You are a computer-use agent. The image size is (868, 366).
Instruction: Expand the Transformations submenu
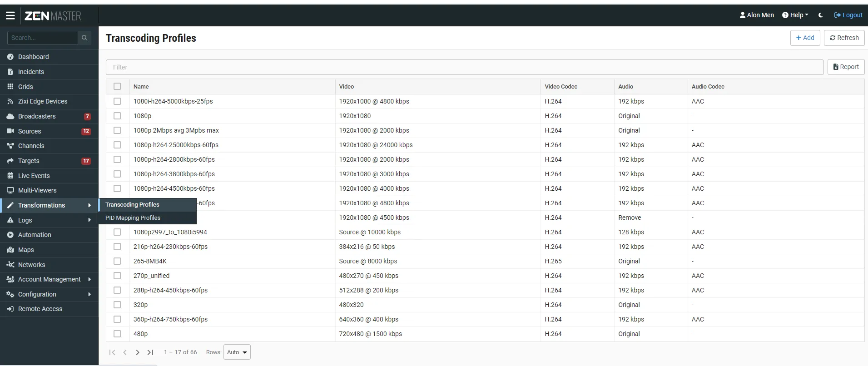49,205
